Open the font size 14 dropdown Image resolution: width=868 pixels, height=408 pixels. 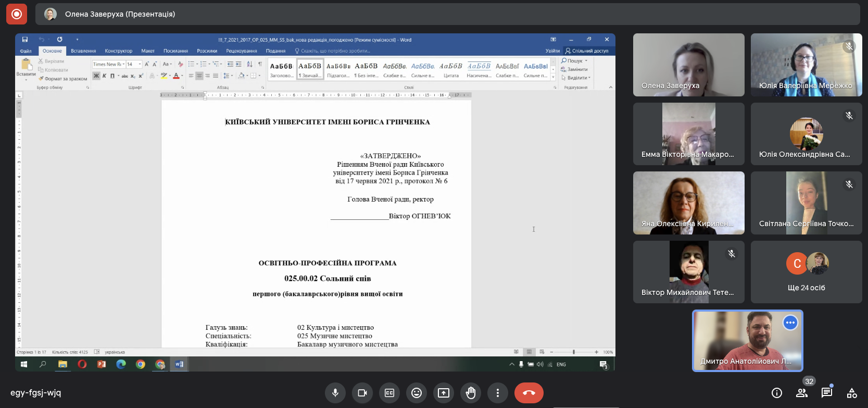(x=140, y=64)
